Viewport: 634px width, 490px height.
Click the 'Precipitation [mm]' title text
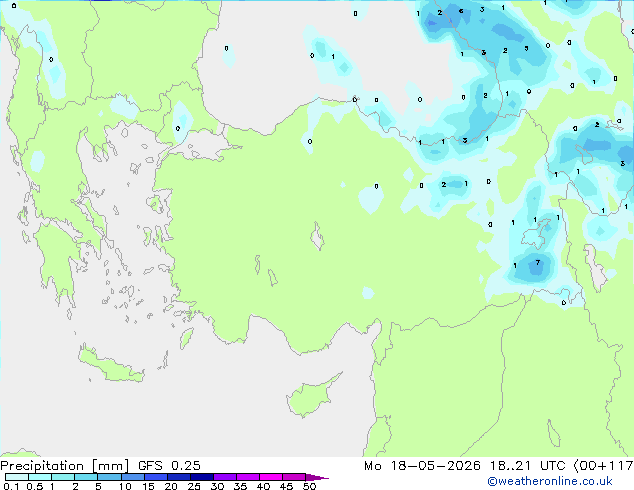64,466
